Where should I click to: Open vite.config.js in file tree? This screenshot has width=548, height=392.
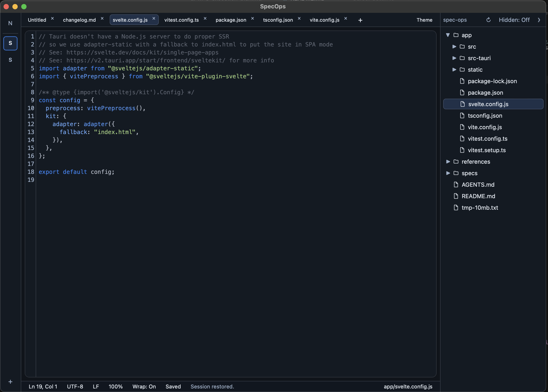pyautogui.click(x=493, y=127)
